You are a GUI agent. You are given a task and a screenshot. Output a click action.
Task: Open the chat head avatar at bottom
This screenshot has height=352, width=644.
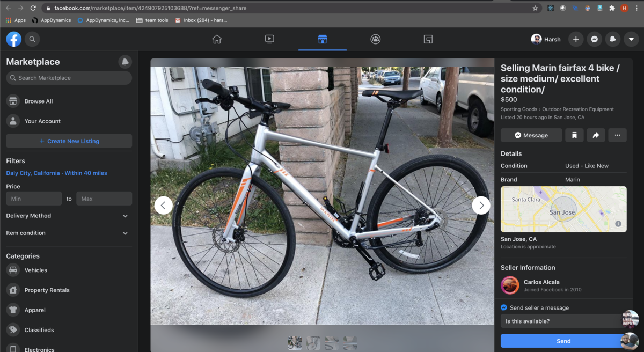click(630, 341)
